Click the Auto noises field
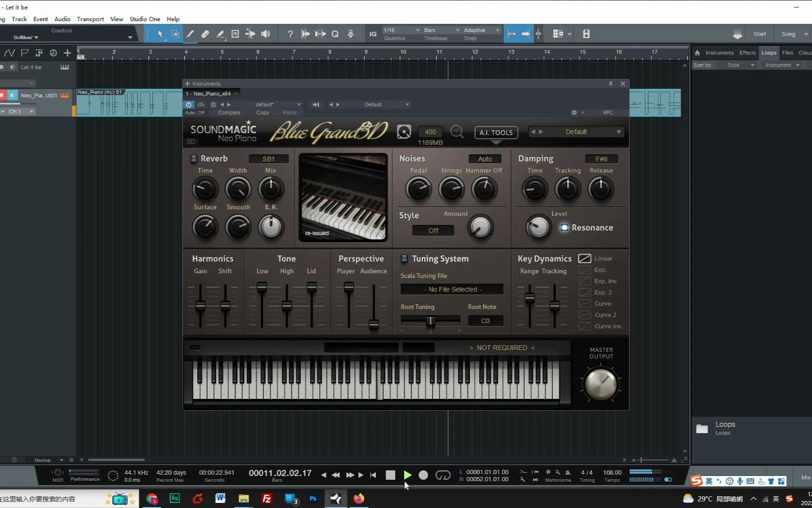812x508 pixels. click(485, 159)
